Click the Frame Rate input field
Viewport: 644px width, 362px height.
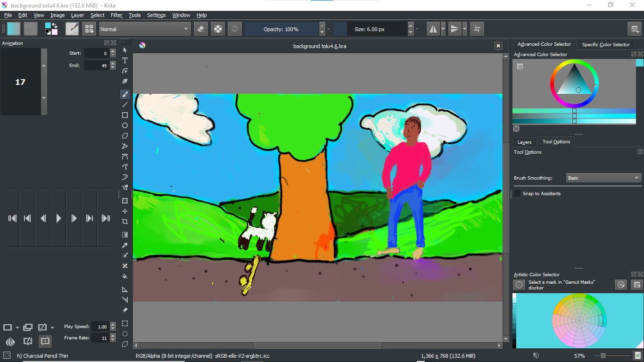[100, 338]
